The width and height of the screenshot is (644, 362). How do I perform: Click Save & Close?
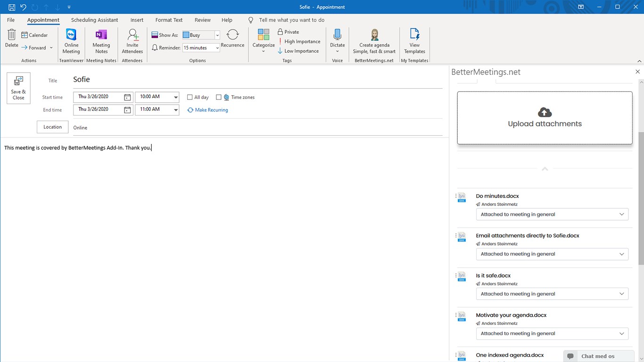tap(19, 88)
